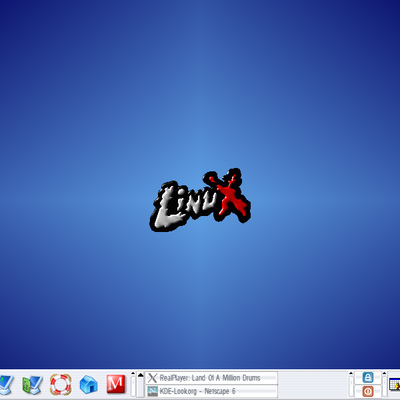Viewport: 400px width, 400px height.
Task: Click the Netscape icon of KDE-Look task
Action: pyautogui.click(x=152, y=391)
